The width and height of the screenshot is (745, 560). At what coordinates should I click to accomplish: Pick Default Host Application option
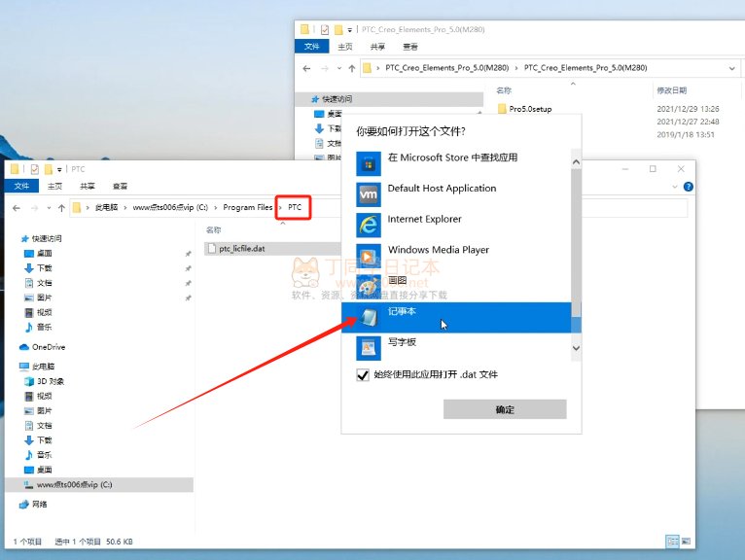(x=442, y=189)
